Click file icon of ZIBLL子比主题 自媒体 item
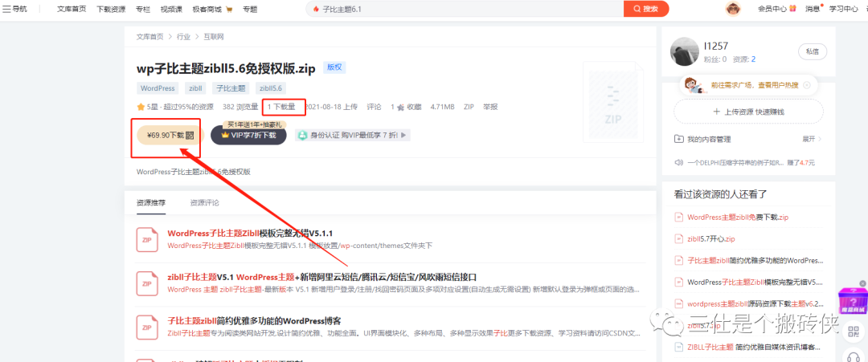This screenshot has width=868, height=362. click(x=678, y=347)
